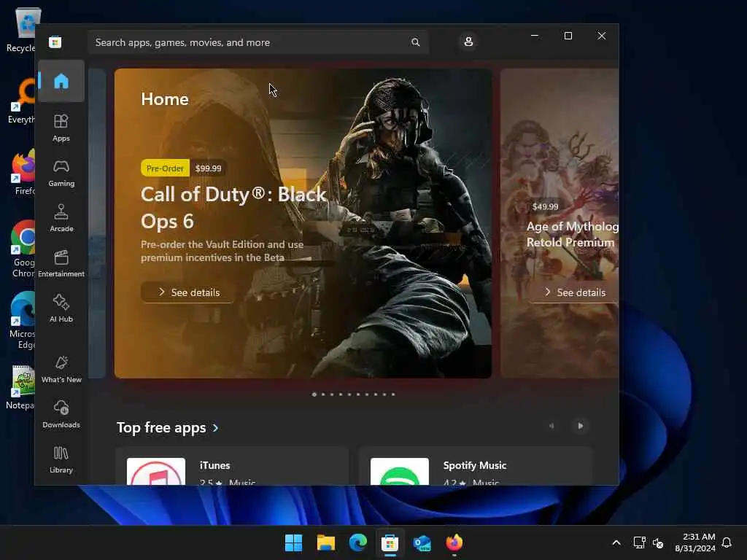See details for Age of Mythology Retold
747x560 pixels.
tap(575, 292)
